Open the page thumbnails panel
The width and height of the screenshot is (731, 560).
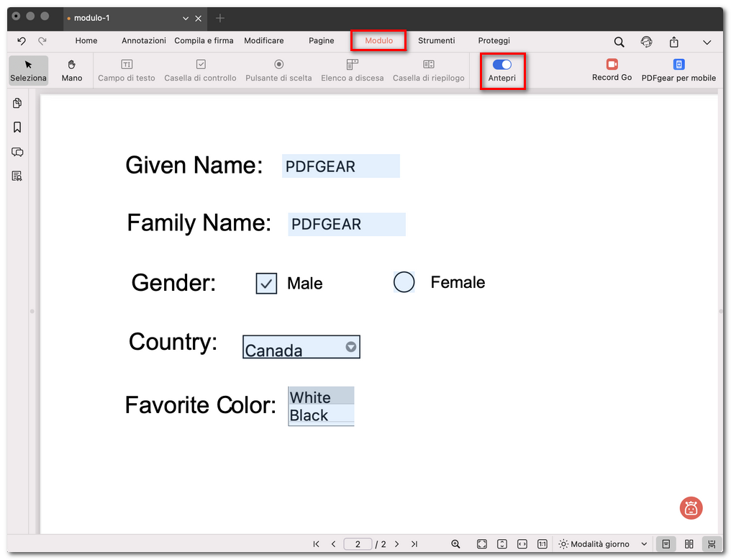point(17,103)
